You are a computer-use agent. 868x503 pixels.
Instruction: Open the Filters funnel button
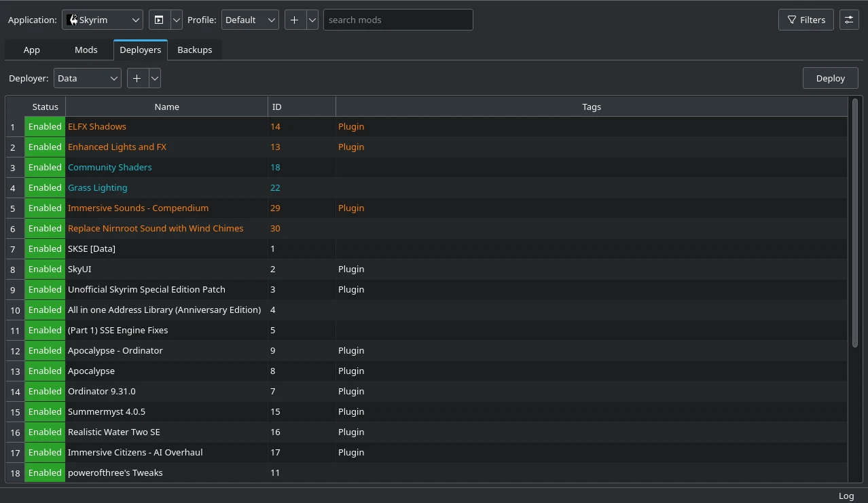pyautogui.click(x=806, y=20)
